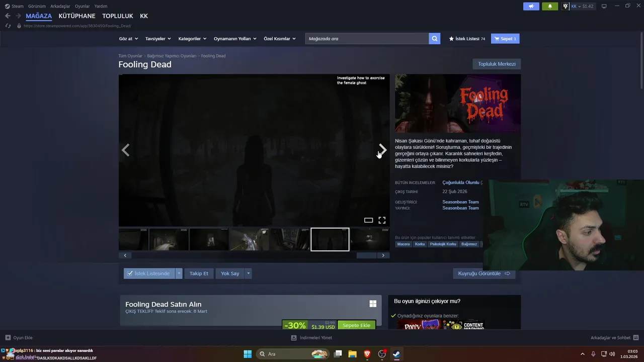Click the Psikolojik Korku tag
This screenshot has width=644, height=362.
click(x=443, y=244)
